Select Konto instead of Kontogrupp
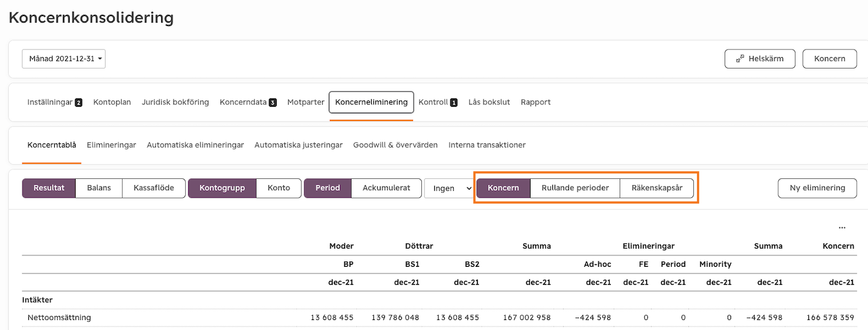 (279, 188)
